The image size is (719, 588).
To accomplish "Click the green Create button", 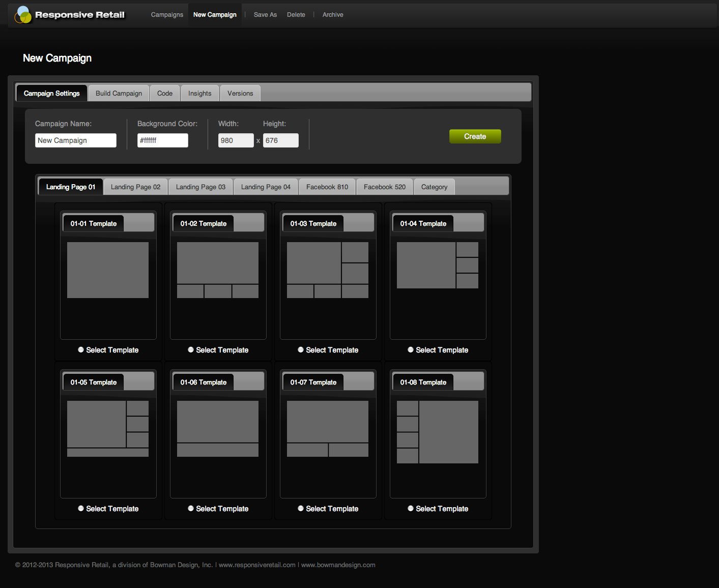I will 475,136.
